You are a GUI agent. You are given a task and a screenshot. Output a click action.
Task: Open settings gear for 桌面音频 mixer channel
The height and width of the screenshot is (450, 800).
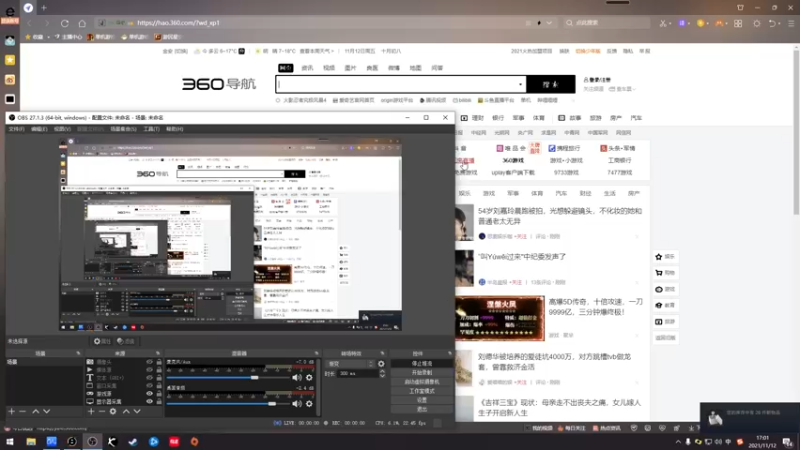click(x=309, y=404)
